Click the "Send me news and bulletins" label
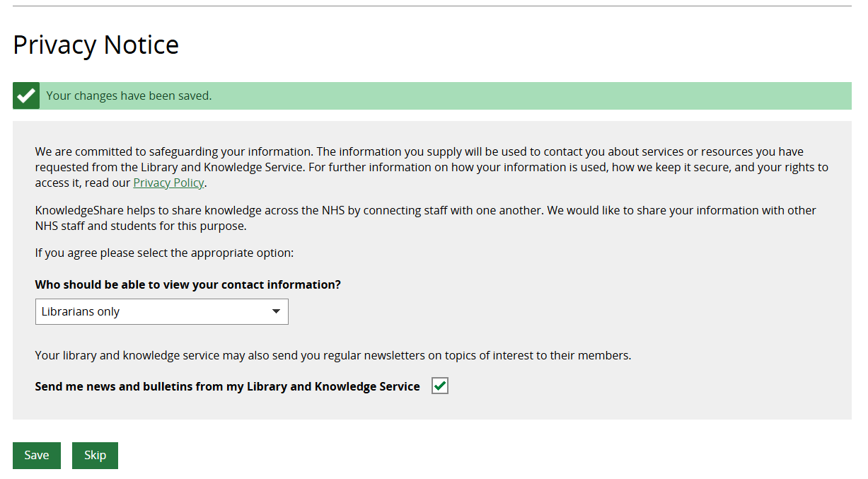The width and height of the screenshot is (868, 479). pos(227,386)
